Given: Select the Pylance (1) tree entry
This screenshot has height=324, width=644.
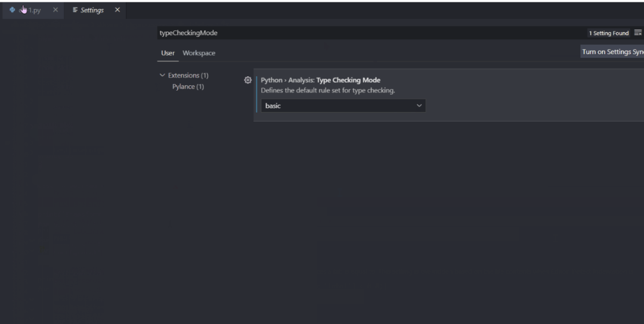Looking at the screenshot, I should pyautogui.click(x=188, y=86).
